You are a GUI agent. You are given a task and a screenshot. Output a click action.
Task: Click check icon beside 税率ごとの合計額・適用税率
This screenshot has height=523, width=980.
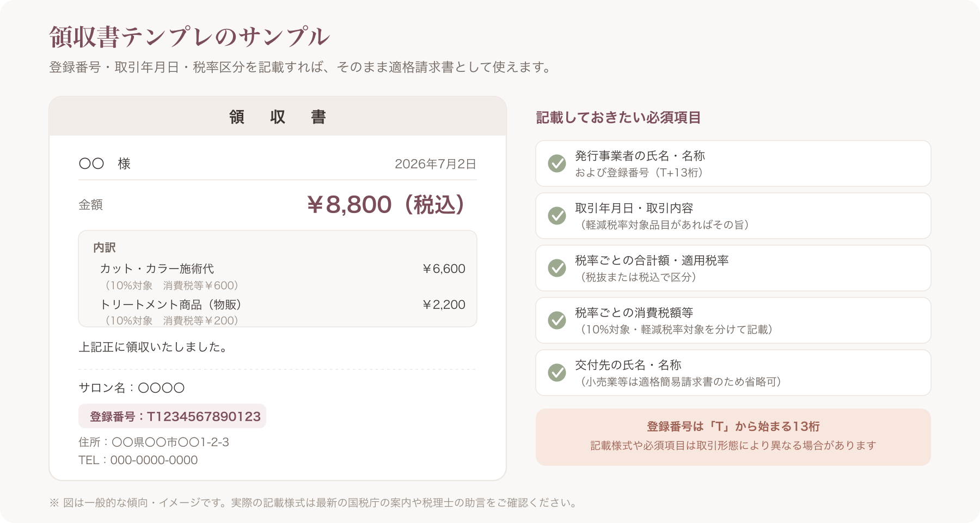[556, 268]
